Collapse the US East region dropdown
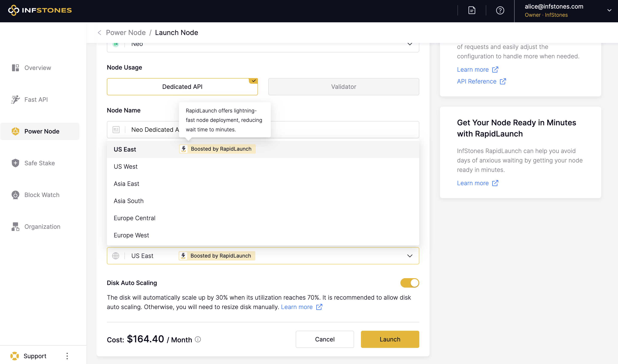 [410, 256]
